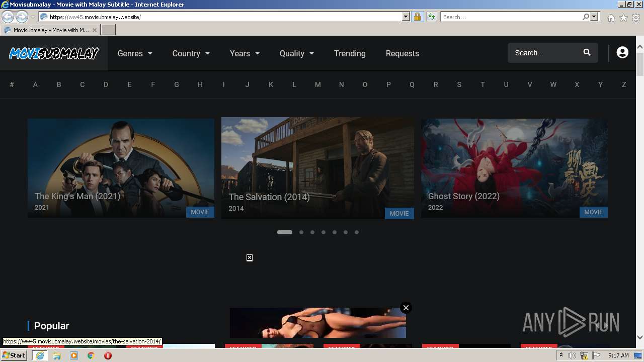Image resolution: width=644 pixels, height=362 pixels.
Task: Open Ghost Story (2022) slide
Action: point(514,168)
